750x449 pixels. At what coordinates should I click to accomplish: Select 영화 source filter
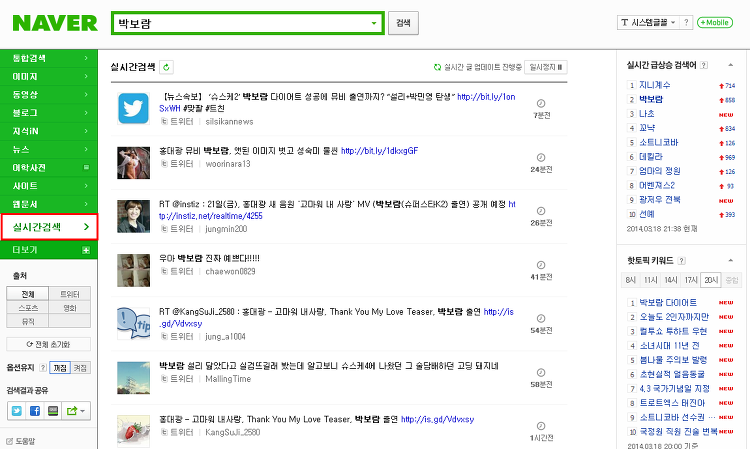(70, 307)
